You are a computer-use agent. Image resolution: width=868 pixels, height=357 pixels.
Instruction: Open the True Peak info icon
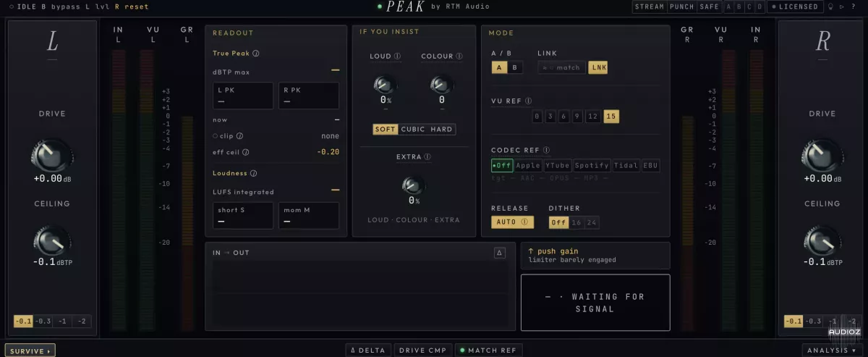(x=256, y=53)
